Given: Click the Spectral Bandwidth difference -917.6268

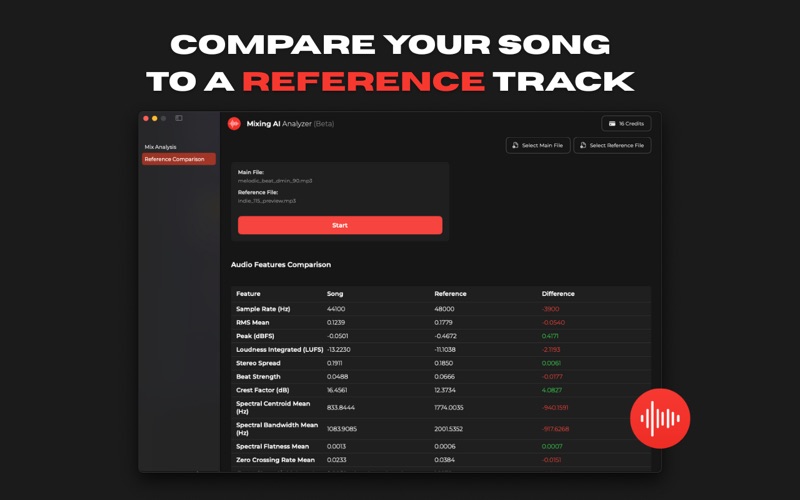Looking at the screenshot, I should click(555, 429).
